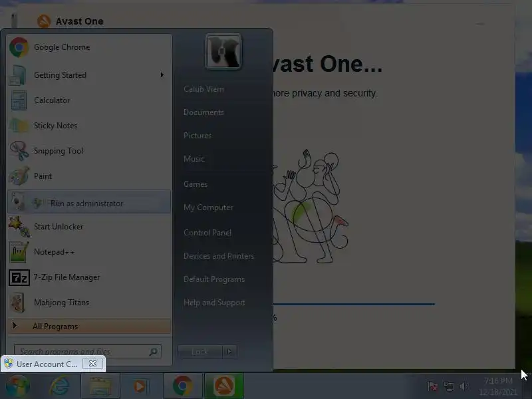Open Pictures from Start menu
The image size is (532, 399).
[x=197, y=136]
